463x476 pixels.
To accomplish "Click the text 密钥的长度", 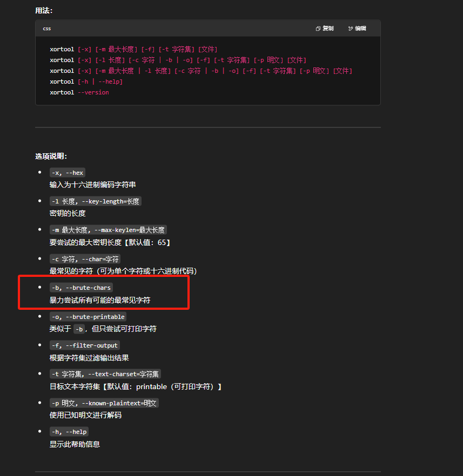I will (x=68, y=213).
